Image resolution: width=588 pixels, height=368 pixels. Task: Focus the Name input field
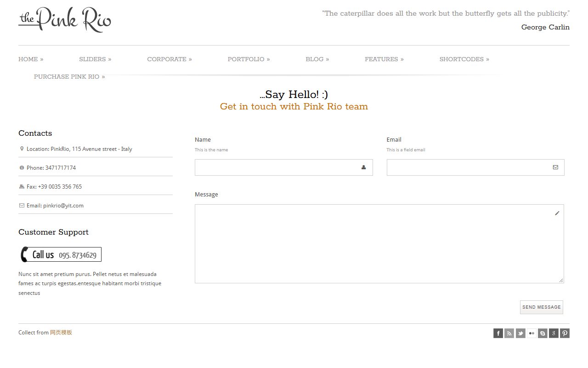coord(284,167)
